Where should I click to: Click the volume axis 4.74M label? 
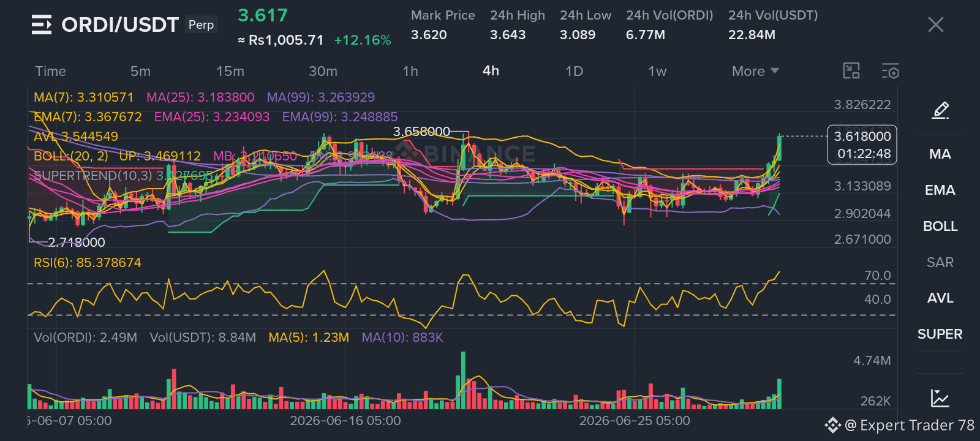(x=872, y=361)
